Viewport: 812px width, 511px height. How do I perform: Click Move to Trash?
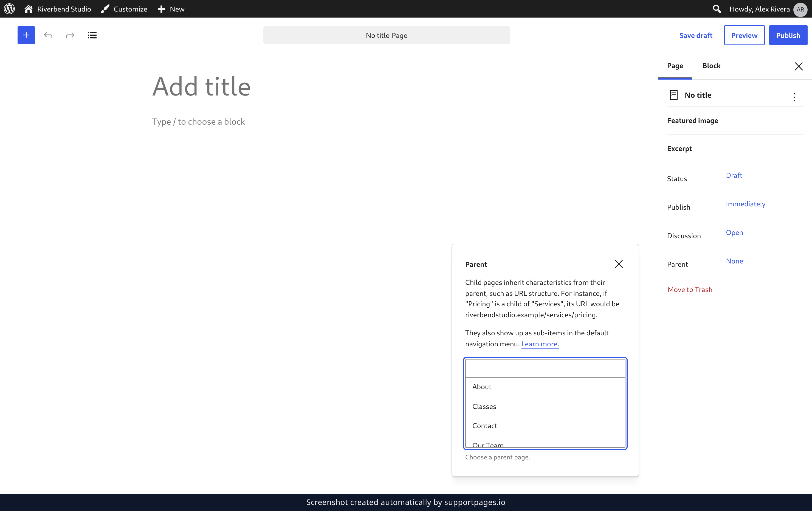(690, 290)
